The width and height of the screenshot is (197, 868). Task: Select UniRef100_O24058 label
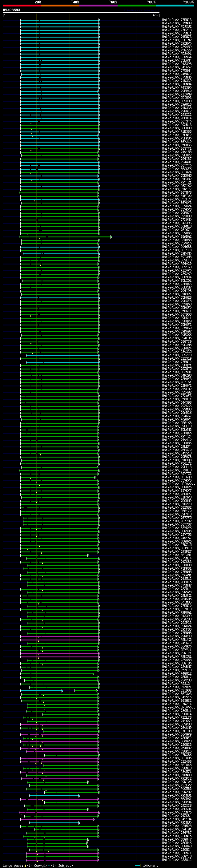177,240
